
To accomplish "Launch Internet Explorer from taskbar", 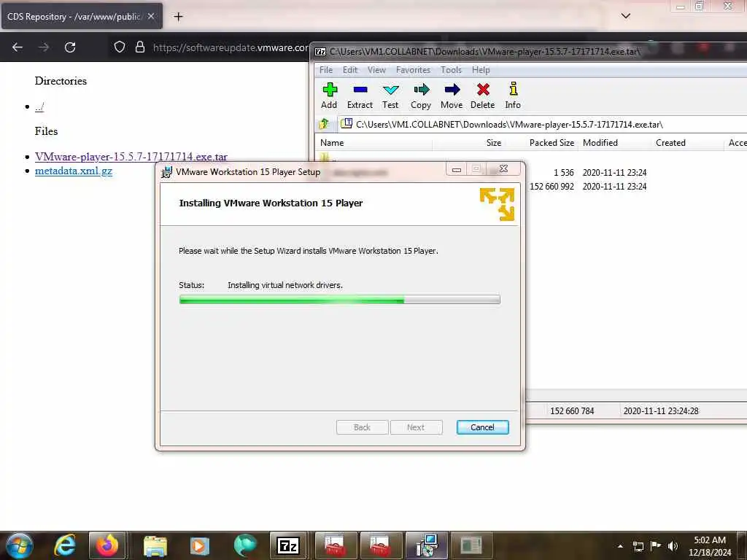I will click(x=65, y=545).
